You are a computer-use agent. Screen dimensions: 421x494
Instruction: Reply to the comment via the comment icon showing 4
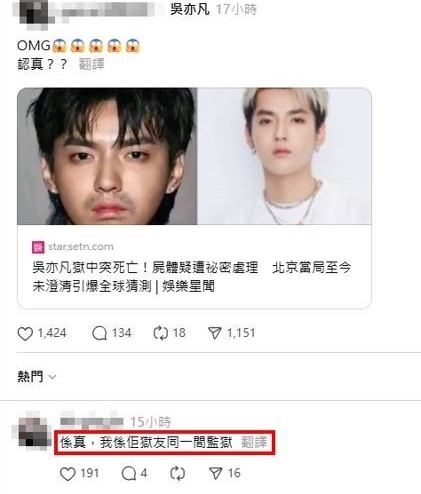[x=129, y=474]
